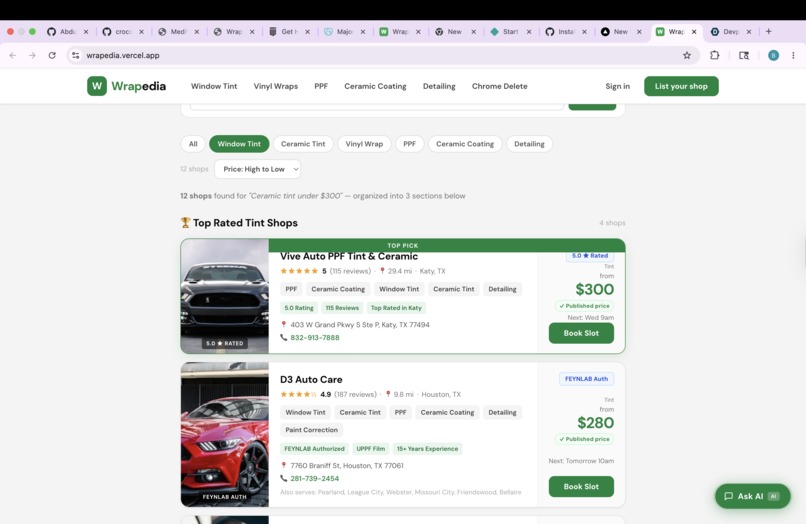Switch to the croc GitHub tab

123,31
